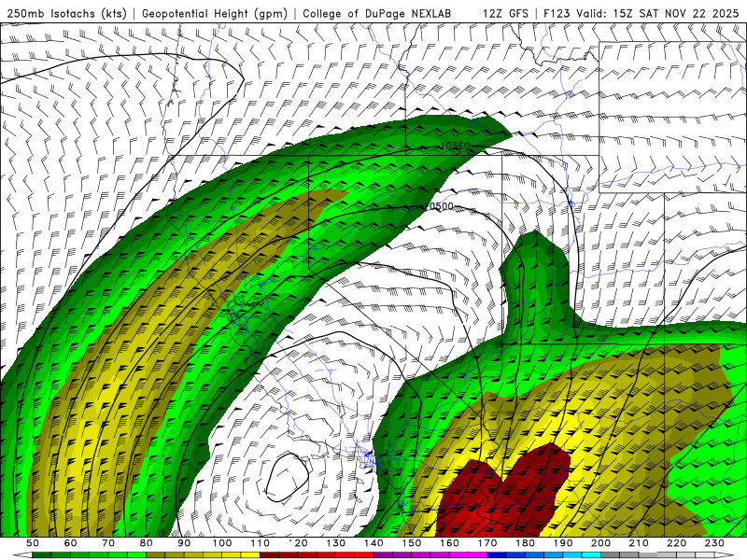The width and height of the screenshot is (747, 560).
Task: Click the 50 value on the color scale
Action: click(33, 543)
